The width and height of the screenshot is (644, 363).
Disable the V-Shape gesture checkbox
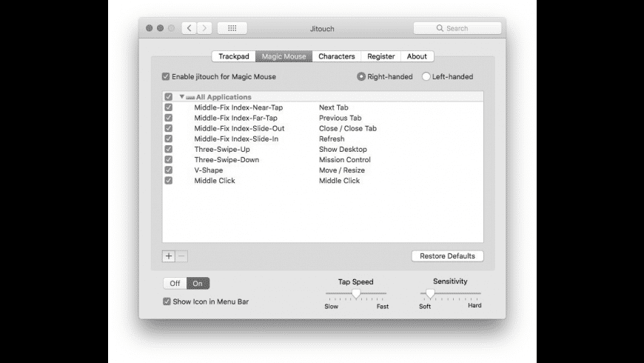168,170
